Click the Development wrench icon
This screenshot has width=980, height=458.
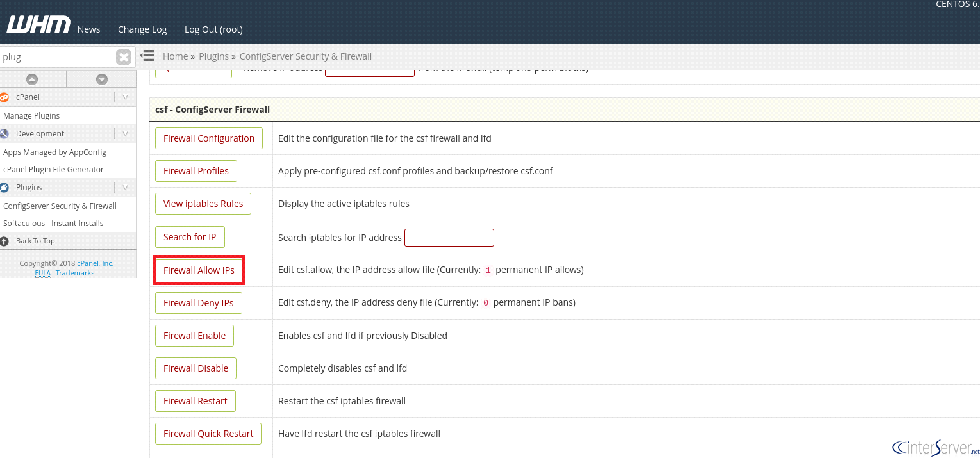coord(4,134)
